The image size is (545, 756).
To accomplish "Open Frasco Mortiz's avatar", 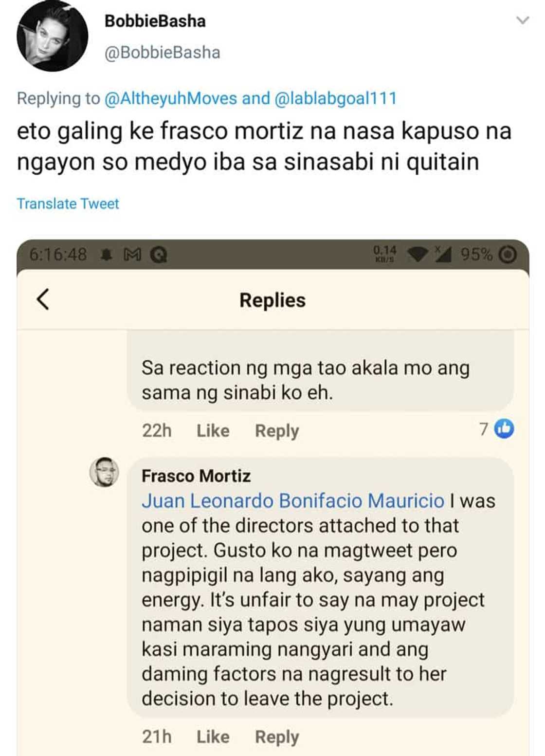I will pos(104,472).
